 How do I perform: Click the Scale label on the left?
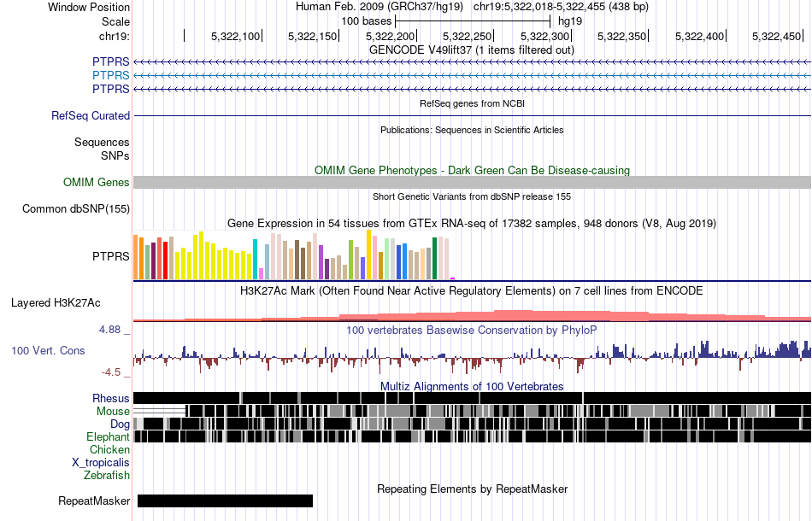115,21
